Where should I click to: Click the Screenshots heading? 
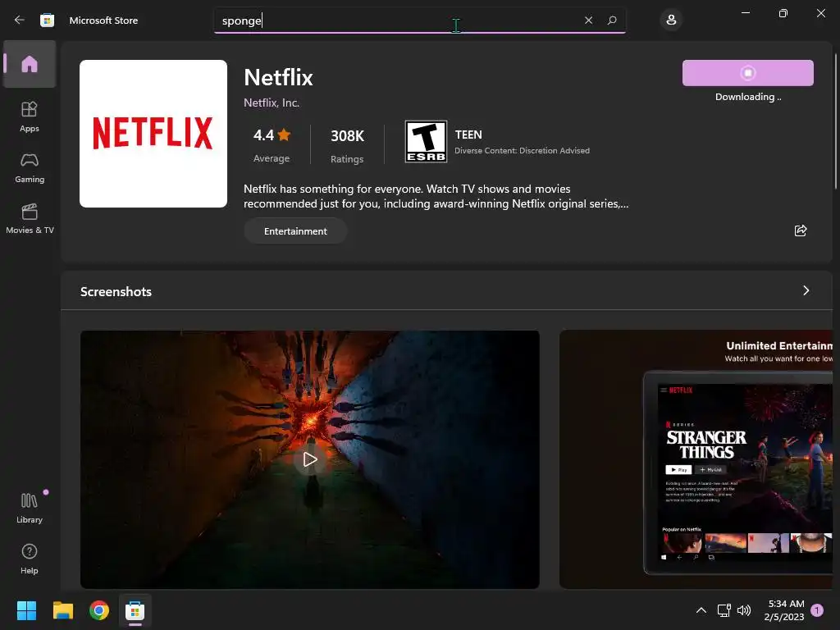point(116,291)
